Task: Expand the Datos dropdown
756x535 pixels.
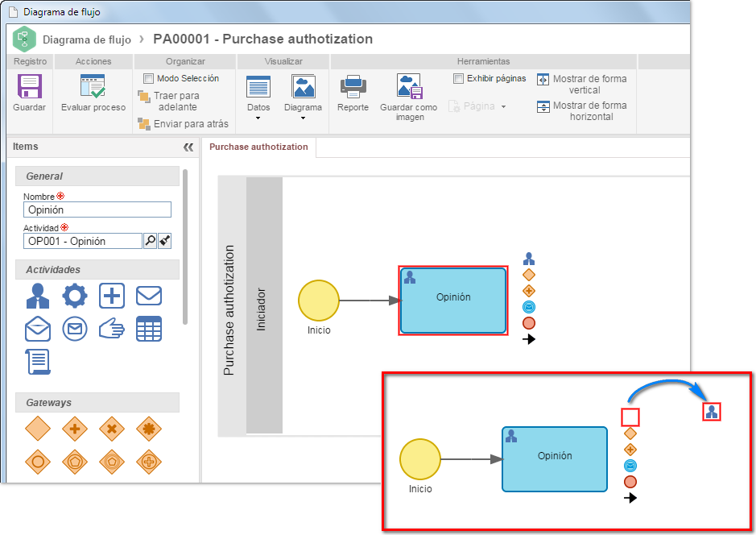Action: coord(258,118)
